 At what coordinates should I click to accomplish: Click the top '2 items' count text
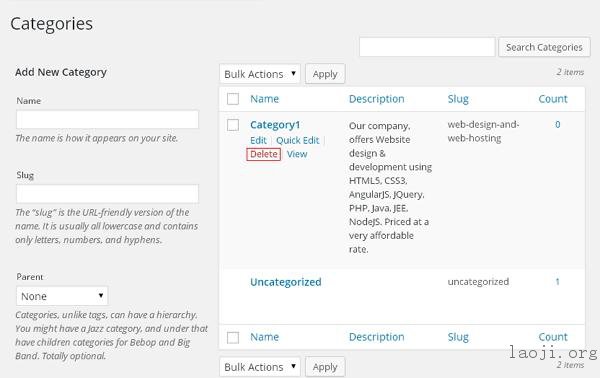coord(570,72)
